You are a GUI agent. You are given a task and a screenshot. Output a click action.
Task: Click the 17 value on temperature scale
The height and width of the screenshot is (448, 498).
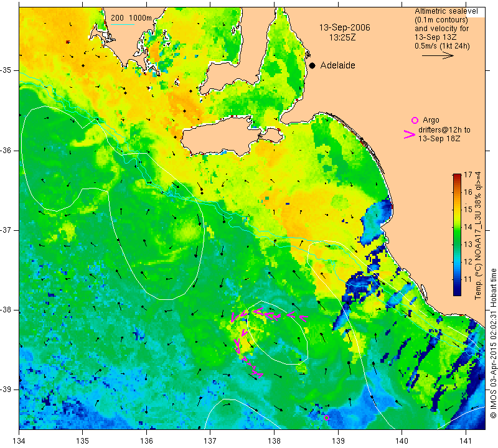(x=468, y=175)
